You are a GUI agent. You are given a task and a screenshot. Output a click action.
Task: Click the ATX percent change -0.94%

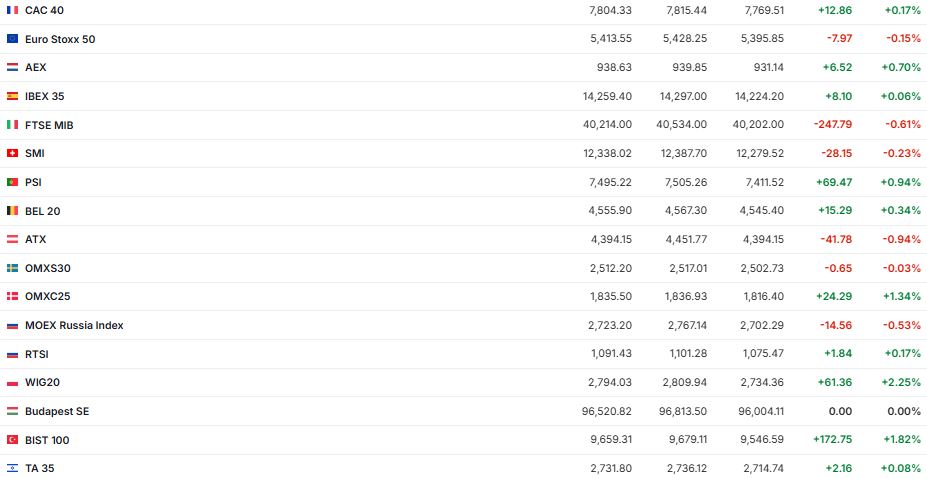pos(902,239)
